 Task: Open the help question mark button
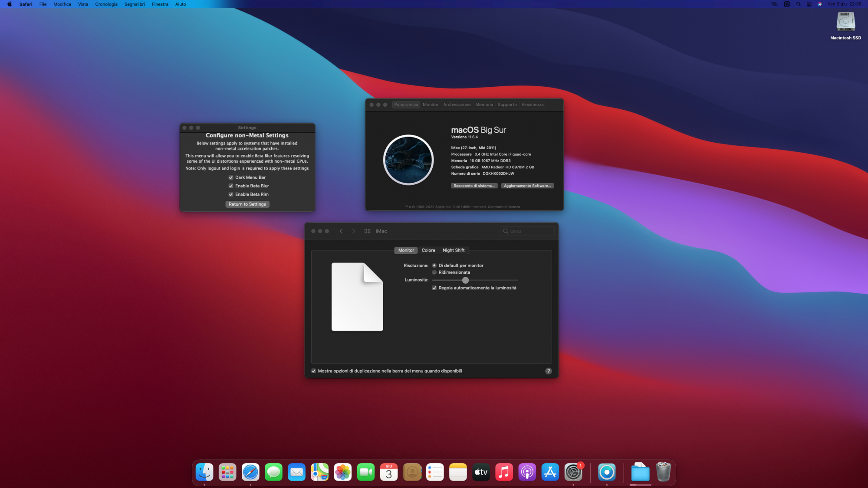pyautogui.click(x=548, y=371)
